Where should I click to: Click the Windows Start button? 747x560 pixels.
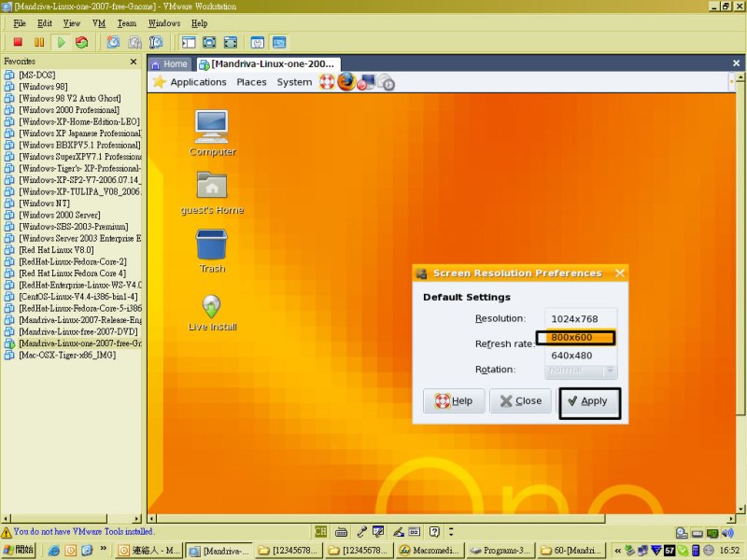[x=19, y=550]
